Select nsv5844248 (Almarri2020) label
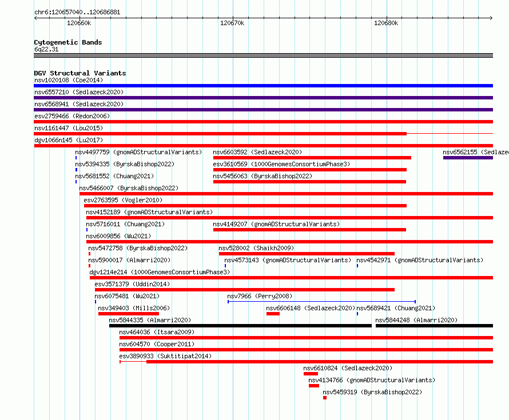509x420 pixels. pos(416,320)
